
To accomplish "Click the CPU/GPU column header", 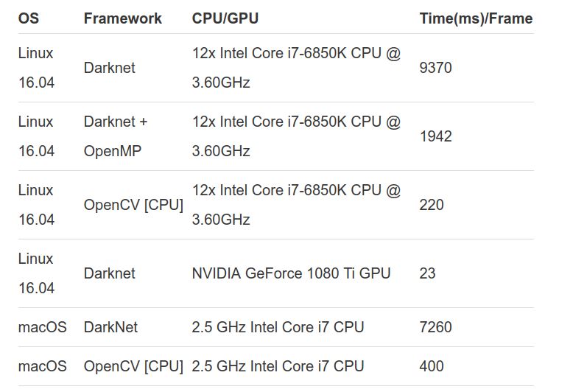I will click(x=225, y=18).
